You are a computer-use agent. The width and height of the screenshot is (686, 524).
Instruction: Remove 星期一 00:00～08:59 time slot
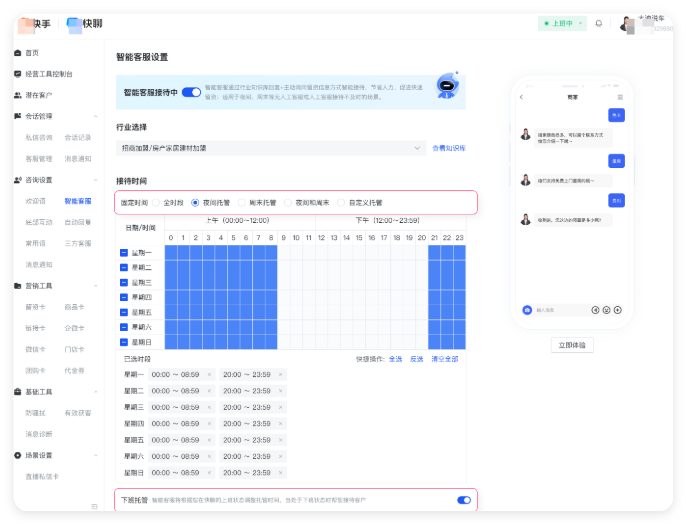(209, 374)
